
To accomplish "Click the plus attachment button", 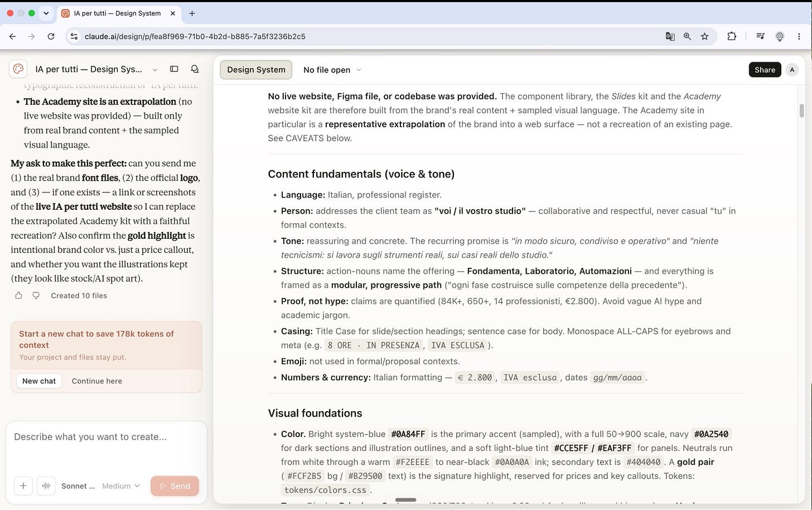I will [23, 486].
